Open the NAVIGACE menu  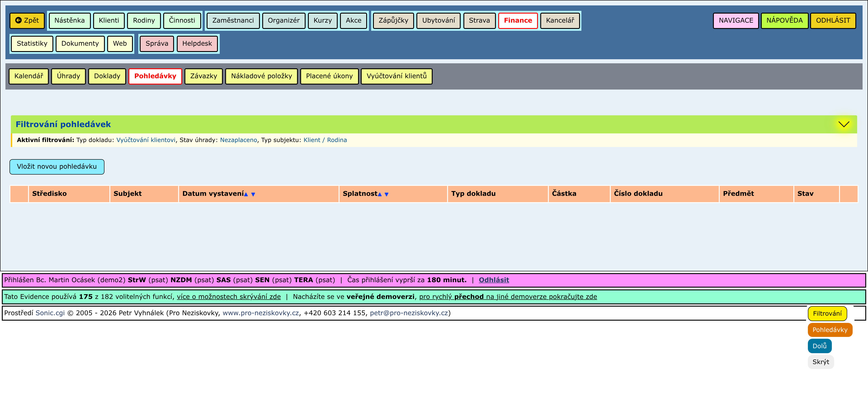(736, 21)
